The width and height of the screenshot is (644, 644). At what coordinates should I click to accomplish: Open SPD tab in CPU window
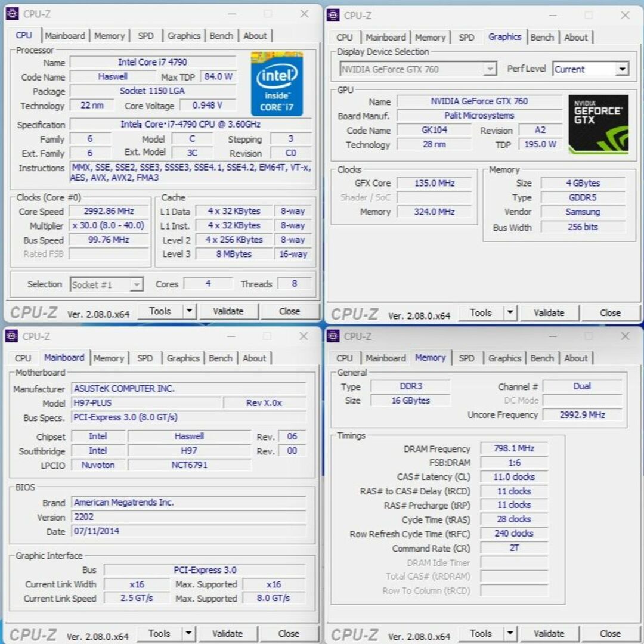[x=146, y=36]
